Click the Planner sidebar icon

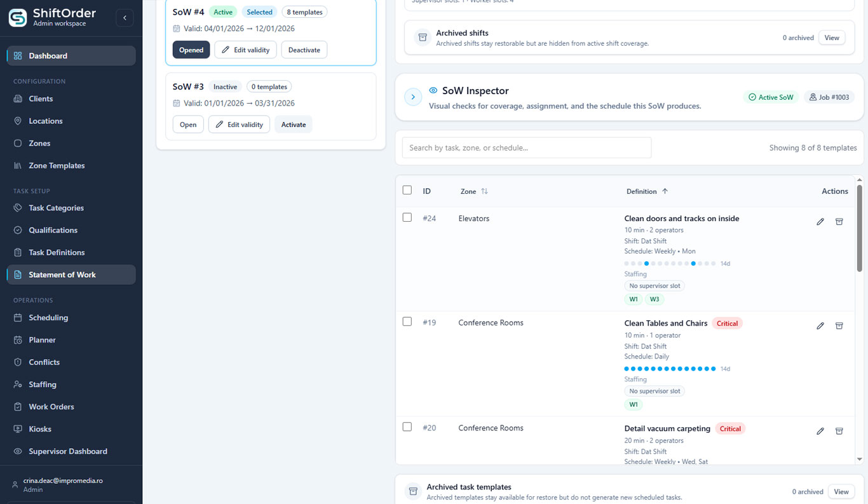point(18,340)
